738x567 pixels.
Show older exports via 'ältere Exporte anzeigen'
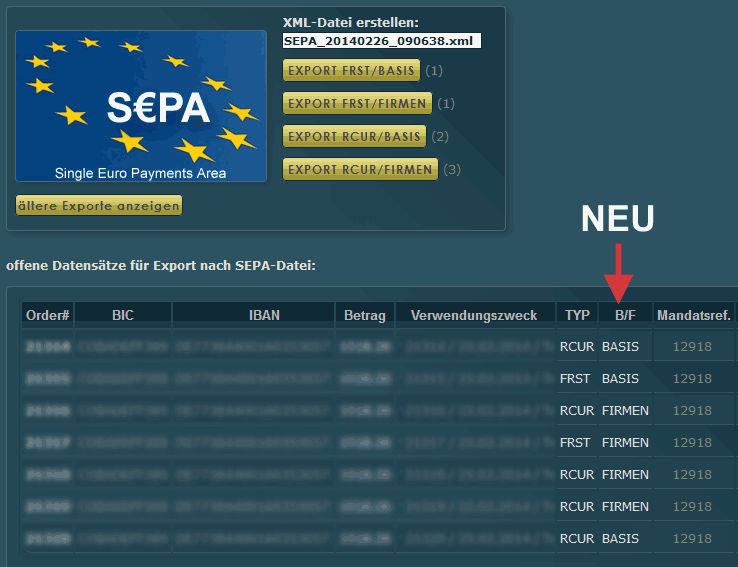[99, 206]
